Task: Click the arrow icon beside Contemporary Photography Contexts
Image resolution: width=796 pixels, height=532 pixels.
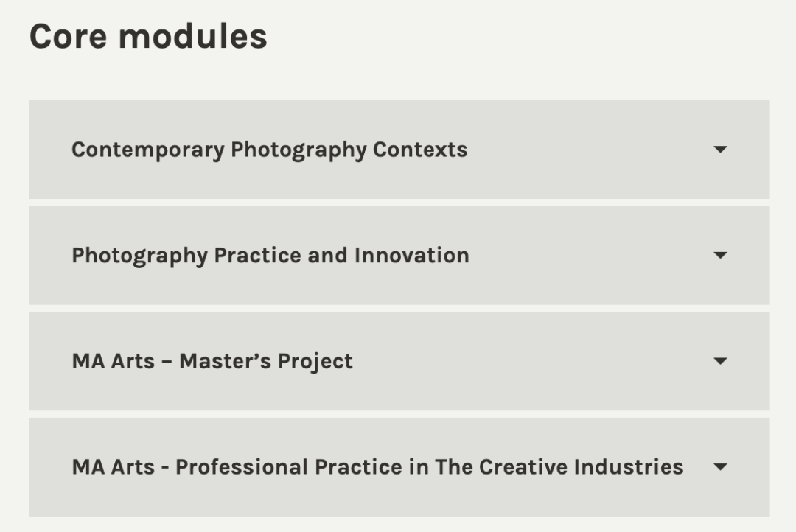Action: (720, 150)
